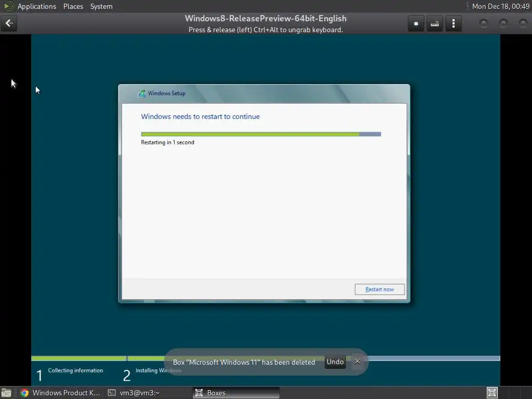The image size is (532, 399).
Task: Click the middle dimmed window control circle
Action: (x=503, y=23)
